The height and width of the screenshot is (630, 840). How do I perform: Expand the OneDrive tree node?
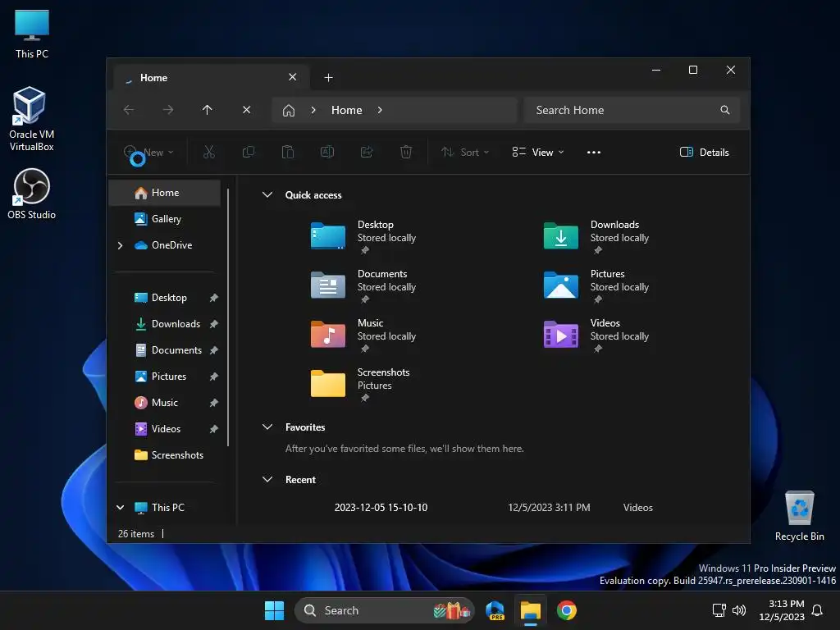[120, 245]
